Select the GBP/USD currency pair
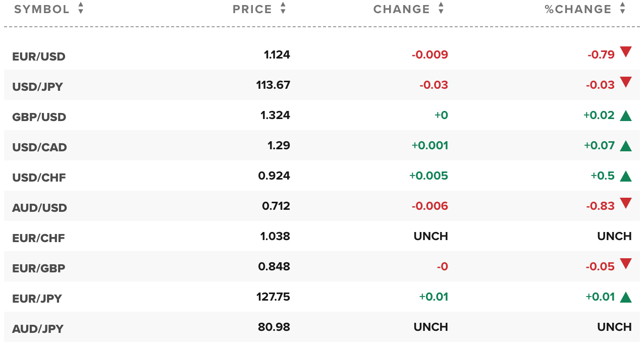The image size is (644, 347). [x=39, y=117]
